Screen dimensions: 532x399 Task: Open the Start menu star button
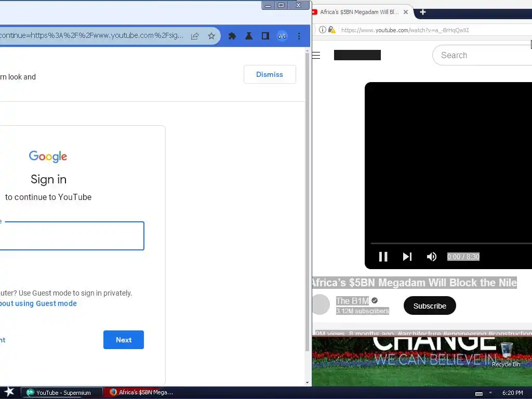(9, 392)
